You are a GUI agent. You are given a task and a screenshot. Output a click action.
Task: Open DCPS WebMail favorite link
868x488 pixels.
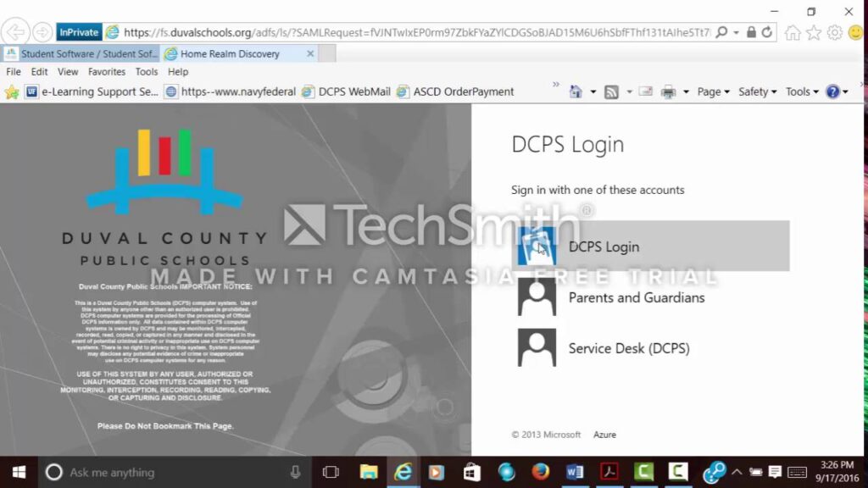point(347,91)
